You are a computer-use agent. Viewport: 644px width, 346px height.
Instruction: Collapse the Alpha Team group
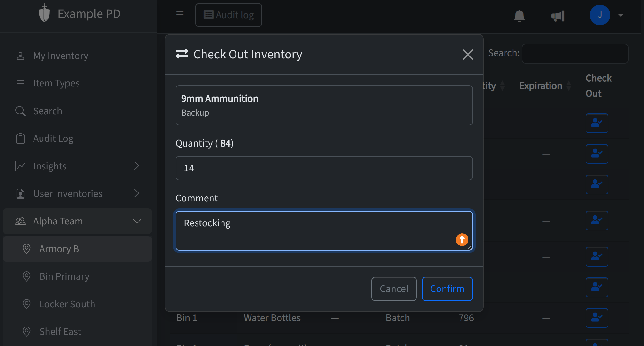137,221
